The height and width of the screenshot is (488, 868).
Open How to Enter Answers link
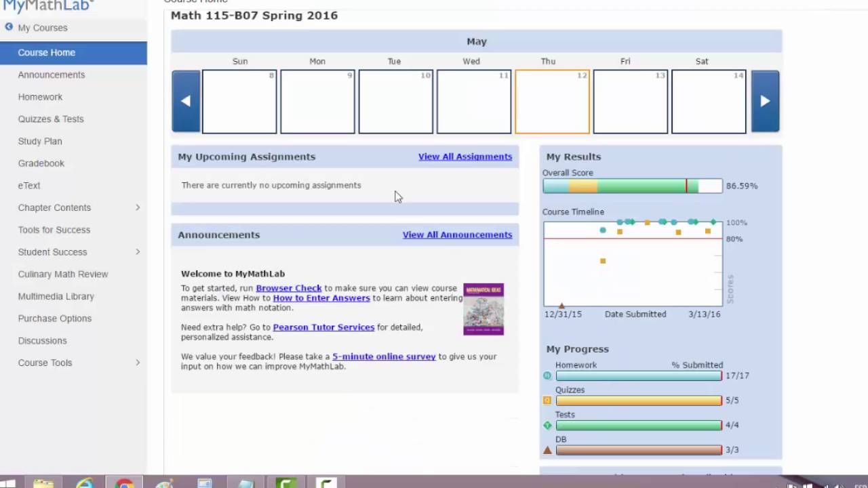point(321,298)
